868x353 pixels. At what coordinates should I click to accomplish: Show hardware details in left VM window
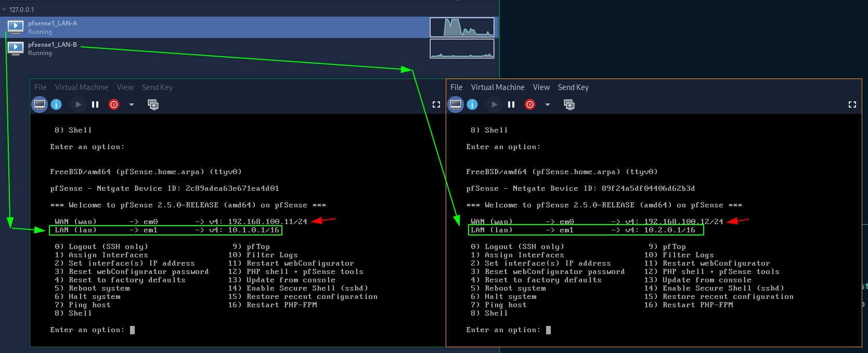tap(56, 104)
